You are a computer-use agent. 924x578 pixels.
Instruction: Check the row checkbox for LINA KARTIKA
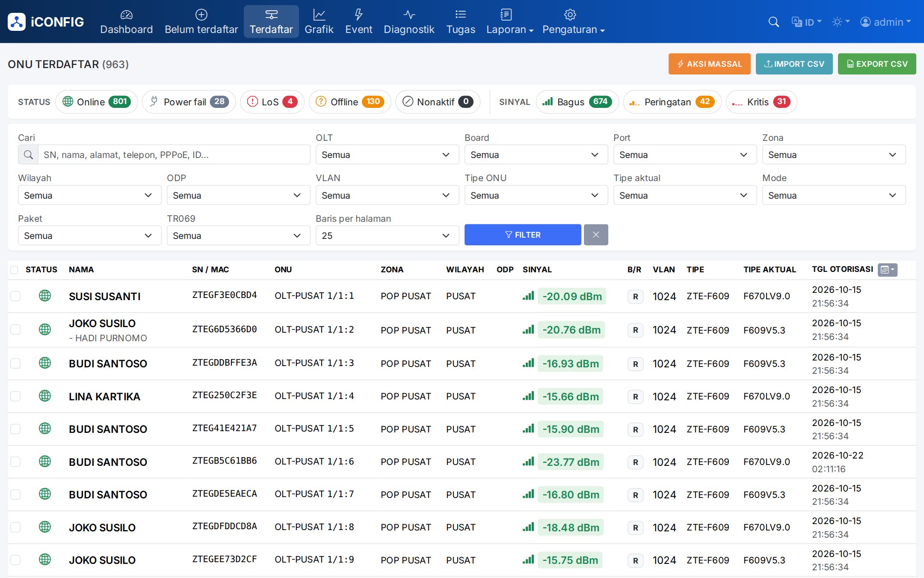[15, 396]
